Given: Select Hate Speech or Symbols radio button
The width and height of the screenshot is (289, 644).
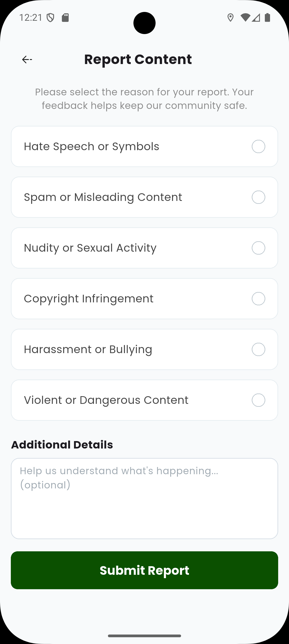Looking at the screenshot, I should [258, 147].
